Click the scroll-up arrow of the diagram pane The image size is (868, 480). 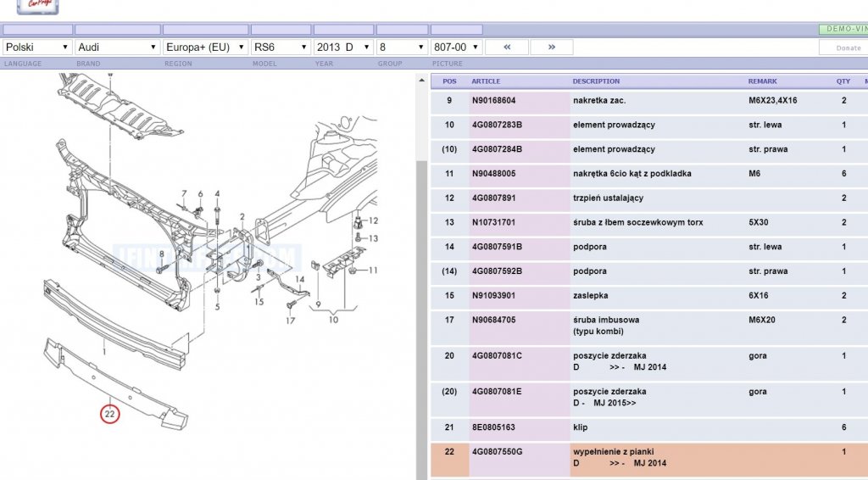point(421,81)
